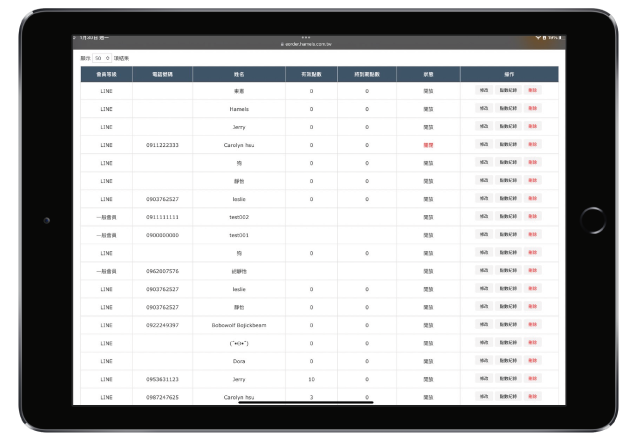Click red delete button in Hamels row
Image resolution: width=637 pixels, height=441 pixels.
533,108
